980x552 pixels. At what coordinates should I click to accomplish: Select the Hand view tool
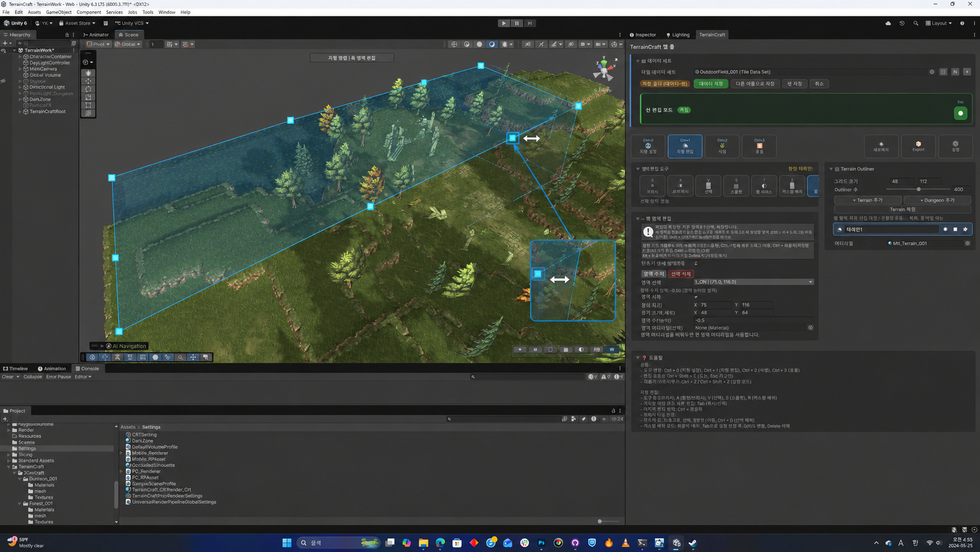pos(89,73)
